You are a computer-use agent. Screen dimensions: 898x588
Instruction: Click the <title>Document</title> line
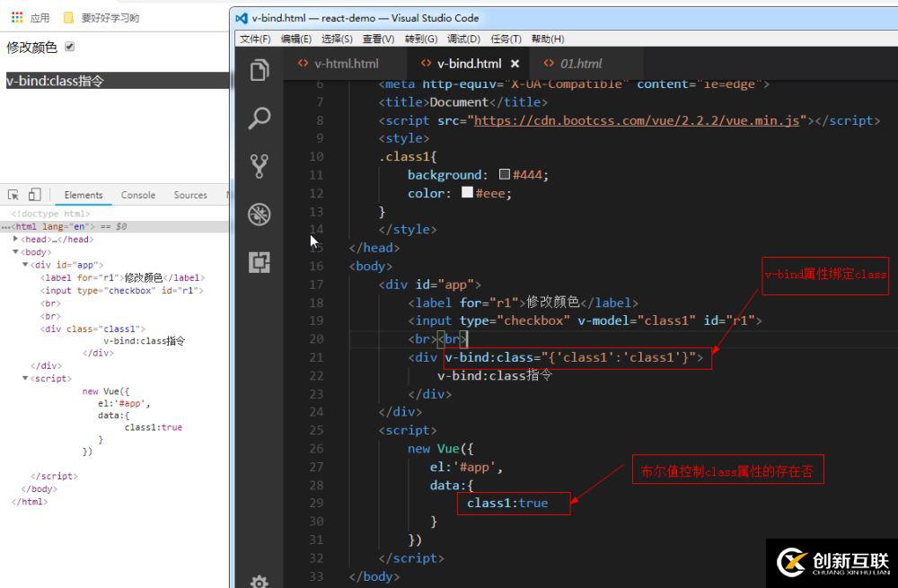pyautogui.click(x=462, y=102)
